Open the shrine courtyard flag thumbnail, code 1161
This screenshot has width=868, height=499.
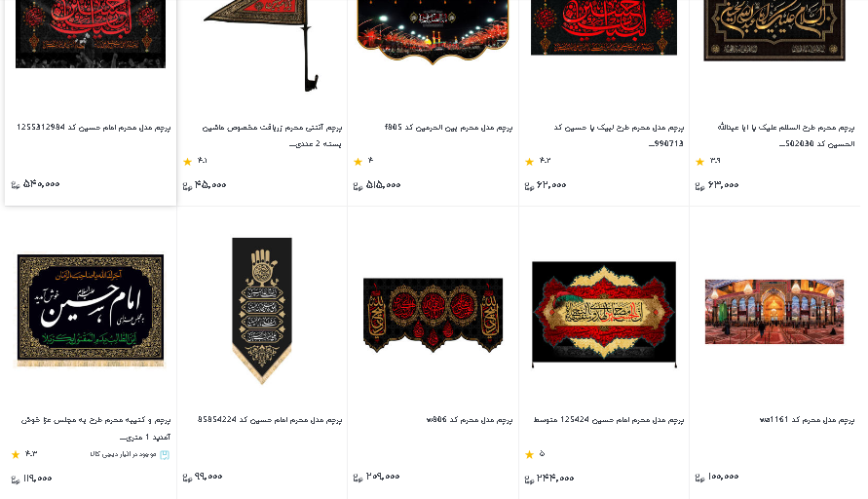774,312
